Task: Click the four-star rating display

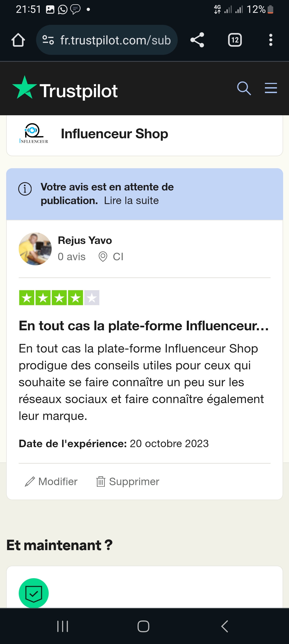Action: [x=59, y=298]
